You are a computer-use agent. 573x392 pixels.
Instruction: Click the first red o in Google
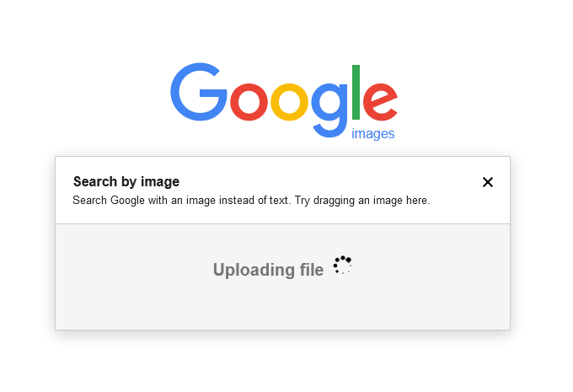pyautogui.click(x=249, y=102)
